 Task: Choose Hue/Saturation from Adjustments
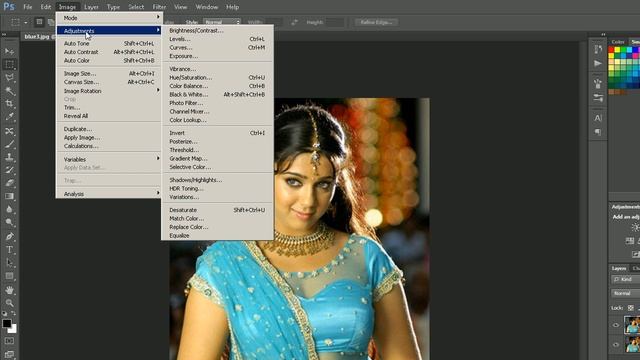tap(217, 78)
